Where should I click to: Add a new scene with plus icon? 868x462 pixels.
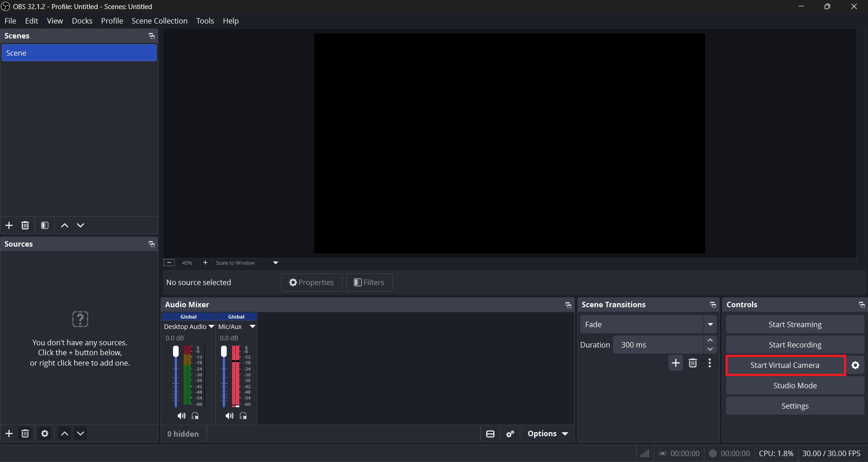(9, 225)
